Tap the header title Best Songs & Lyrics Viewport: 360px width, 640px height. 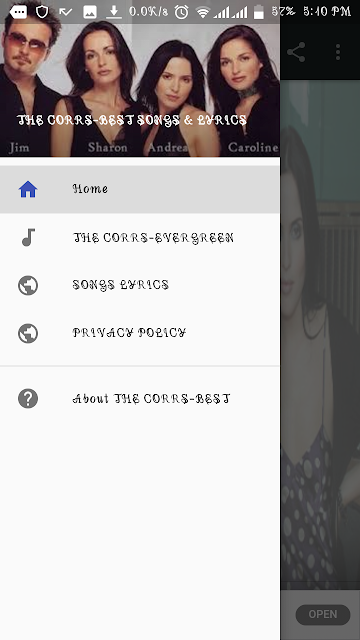pyautogui.click(x=132, y=120)
